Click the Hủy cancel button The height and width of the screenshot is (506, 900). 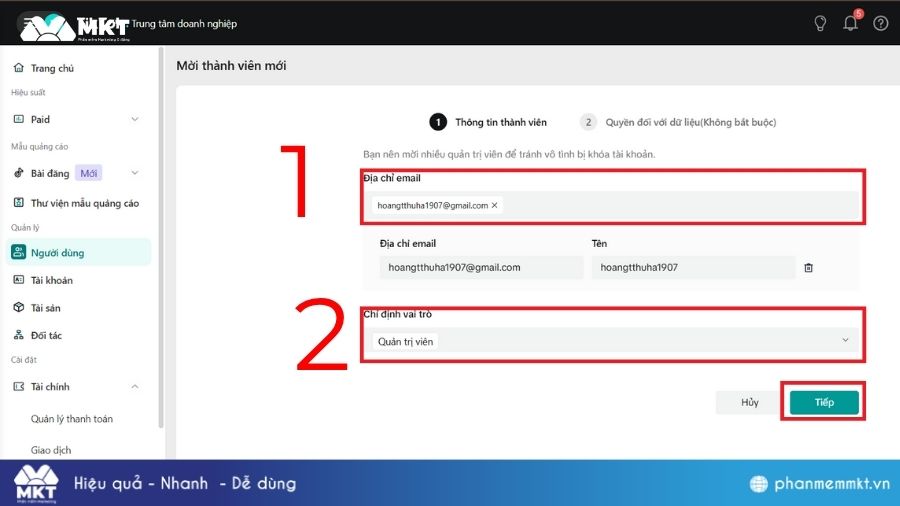749,402
